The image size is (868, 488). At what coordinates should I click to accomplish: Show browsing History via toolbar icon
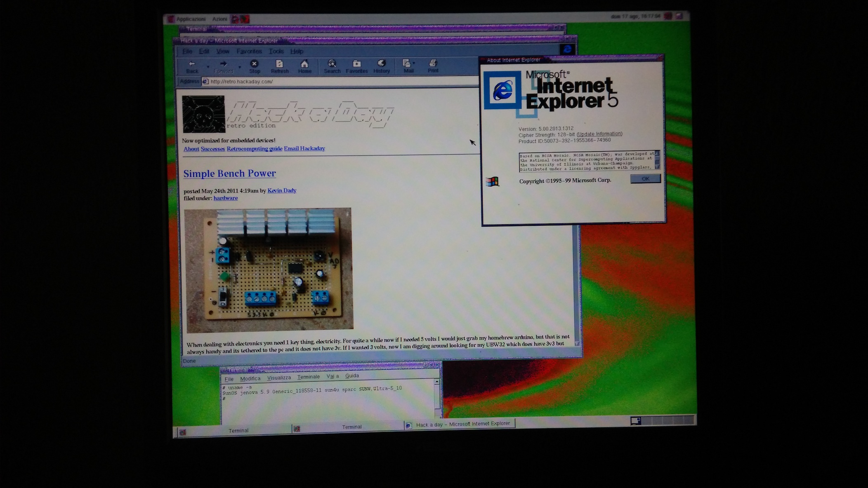[381, 63]
